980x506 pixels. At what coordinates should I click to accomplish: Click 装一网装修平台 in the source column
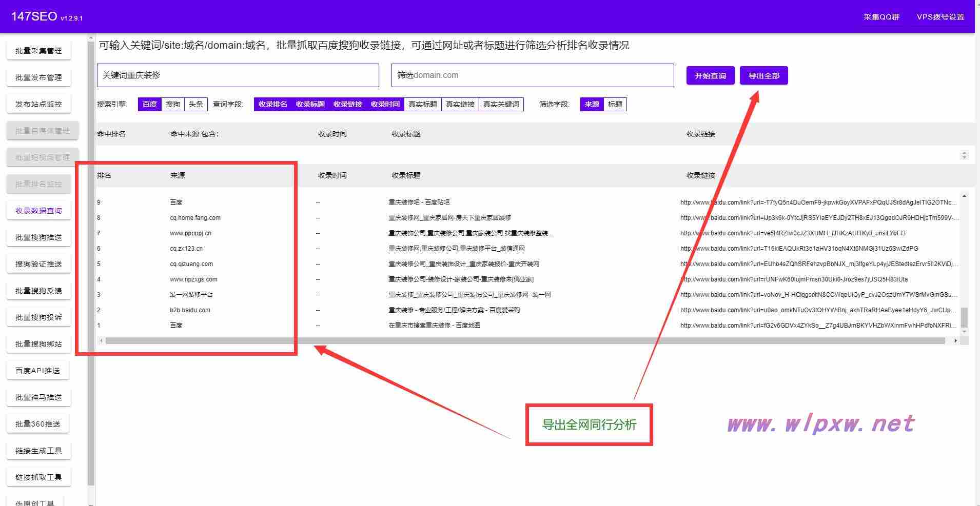(191, 295)
